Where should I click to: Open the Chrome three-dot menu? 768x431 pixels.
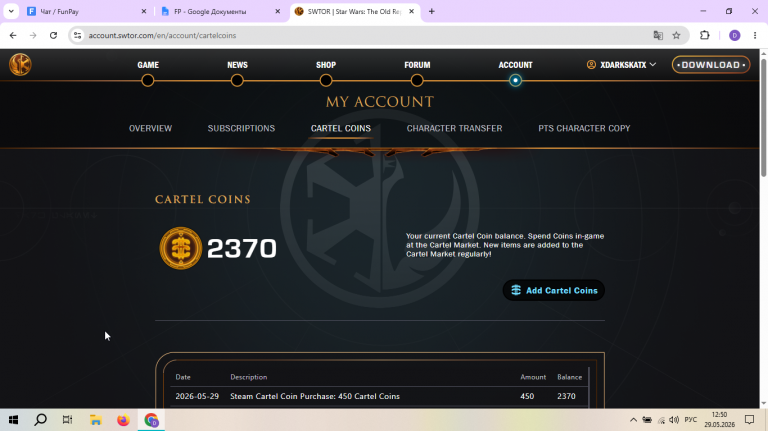pos(755,35)
